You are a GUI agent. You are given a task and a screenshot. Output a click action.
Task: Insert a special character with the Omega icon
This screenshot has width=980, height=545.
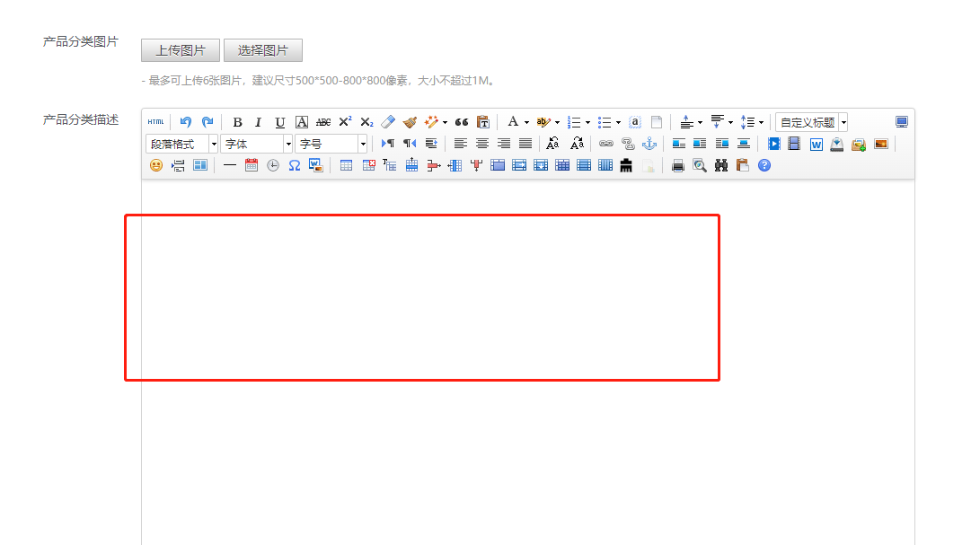(x=295, y=165)
